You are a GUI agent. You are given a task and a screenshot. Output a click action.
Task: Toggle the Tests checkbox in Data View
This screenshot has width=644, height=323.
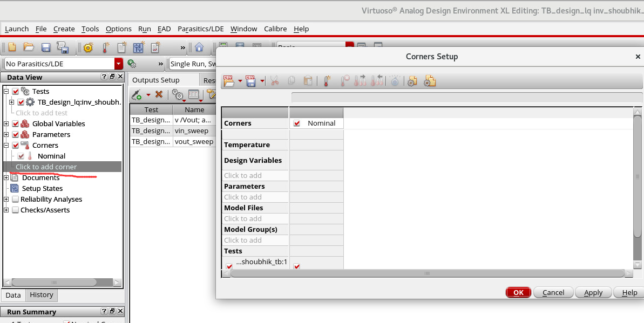16,91
